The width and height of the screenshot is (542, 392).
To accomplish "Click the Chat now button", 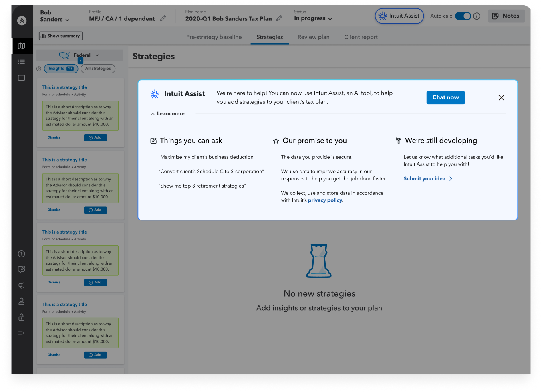I will pyautogui.click(x=445, y=97).
